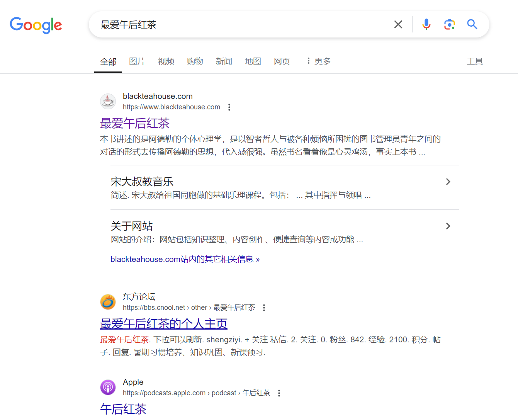518x420 pixels.
Task: Select the 全部 tab
Action: pyautogui.click(x=108, y=61)
